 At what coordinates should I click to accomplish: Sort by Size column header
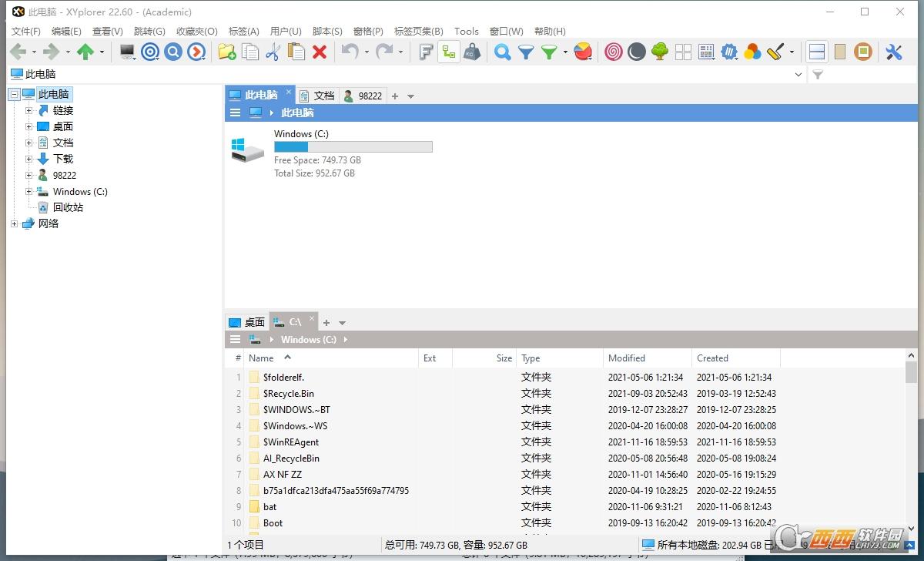[x=484, y=358]
